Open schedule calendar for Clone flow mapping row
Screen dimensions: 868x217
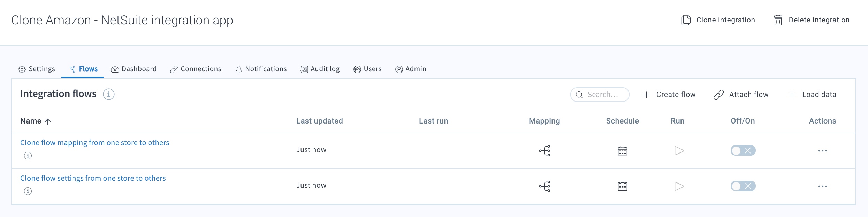[623, 151]
